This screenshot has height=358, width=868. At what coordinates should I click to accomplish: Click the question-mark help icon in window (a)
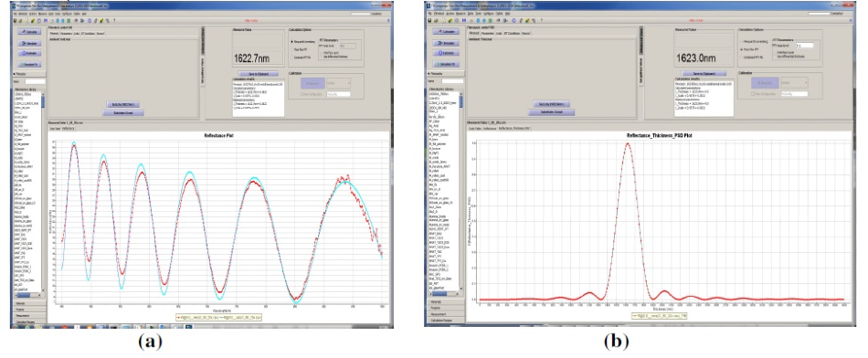[114, 20]
